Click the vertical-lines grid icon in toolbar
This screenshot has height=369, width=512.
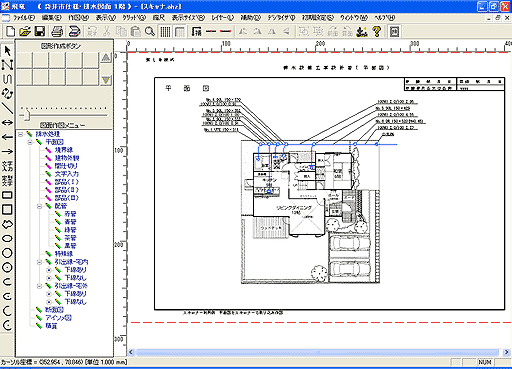[165, 32]
